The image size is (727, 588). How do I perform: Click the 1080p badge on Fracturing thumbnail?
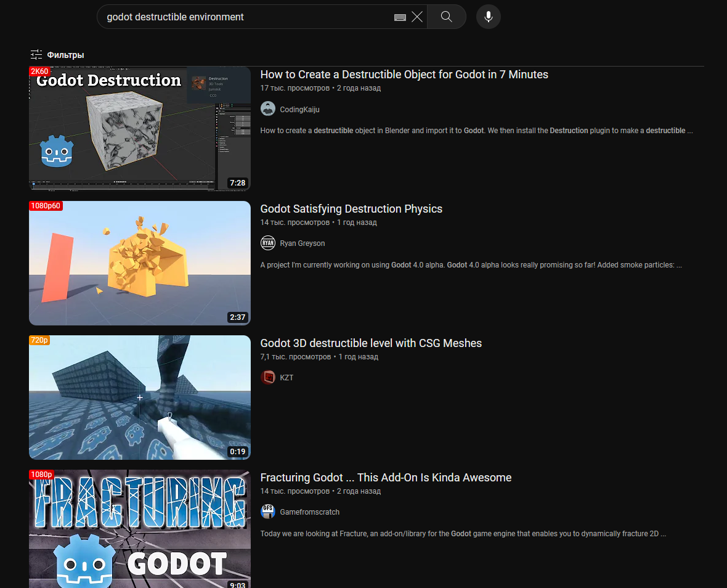(x=41, y=475)
